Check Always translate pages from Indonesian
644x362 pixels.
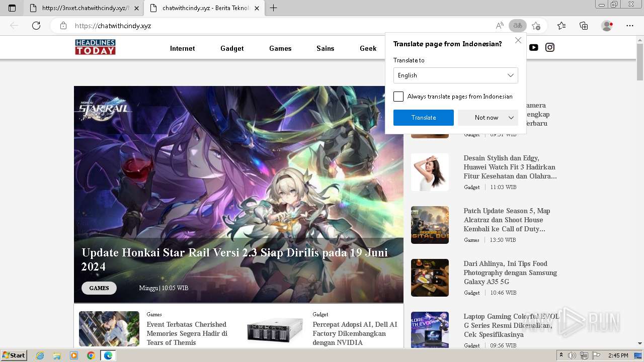click(x=398, y=97)
